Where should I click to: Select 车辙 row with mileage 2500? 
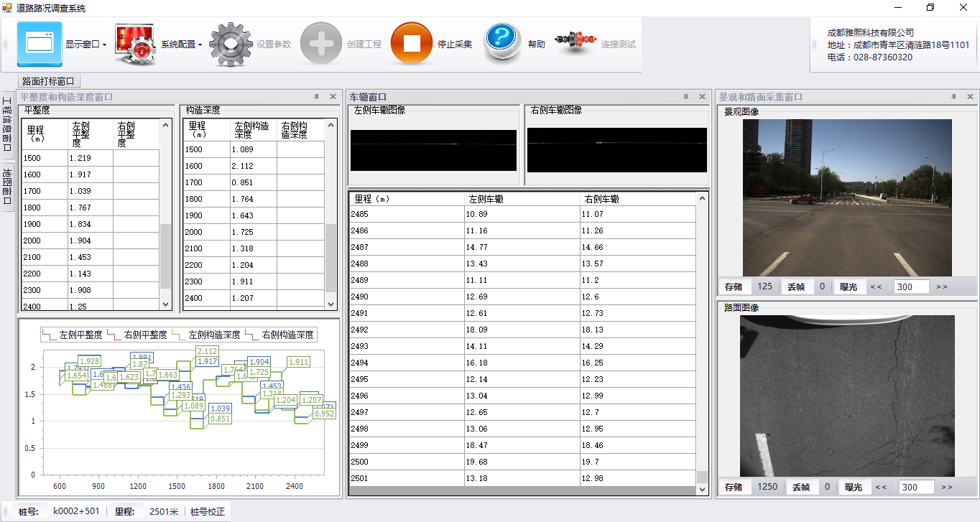(x=522, y=462)
